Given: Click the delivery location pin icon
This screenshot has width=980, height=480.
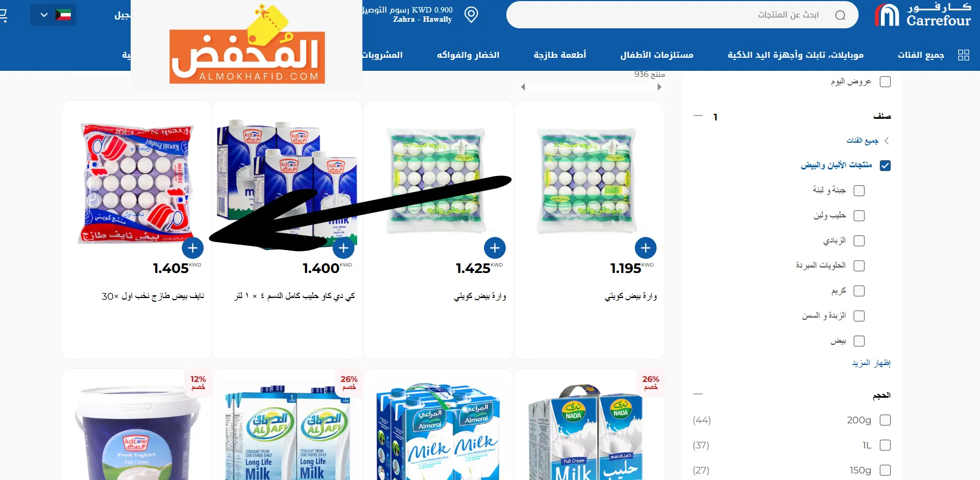Looking at the screenshot, I should 471,15.
